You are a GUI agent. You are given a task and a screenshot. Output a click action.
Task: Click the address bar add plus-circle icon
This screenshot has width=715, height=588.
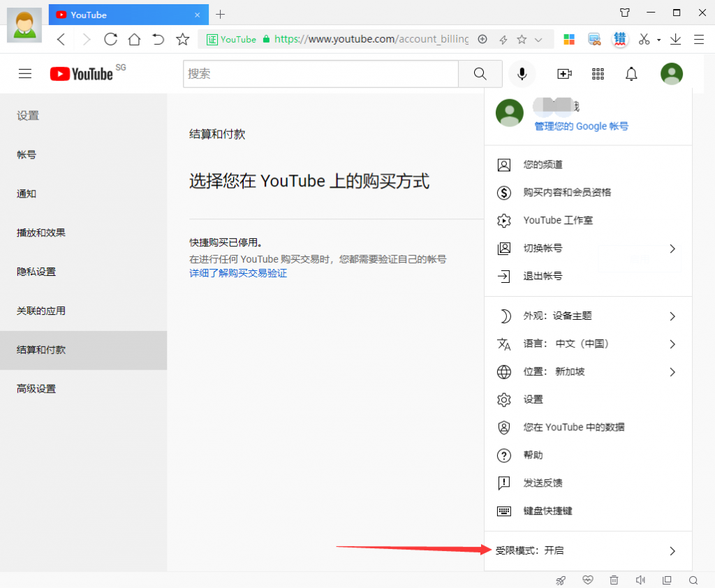(482, 40)
